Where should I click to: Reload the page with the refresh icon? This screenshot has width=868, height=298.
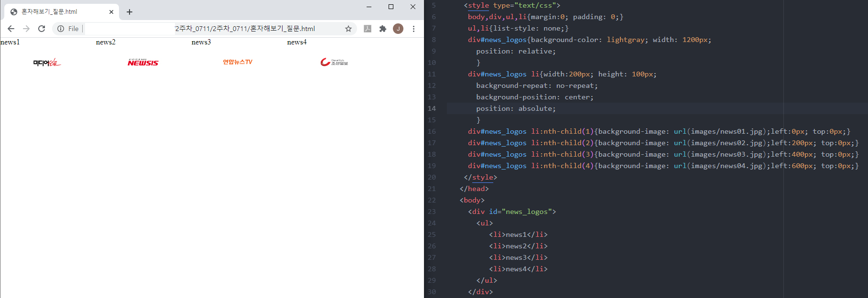click(42, 29)
